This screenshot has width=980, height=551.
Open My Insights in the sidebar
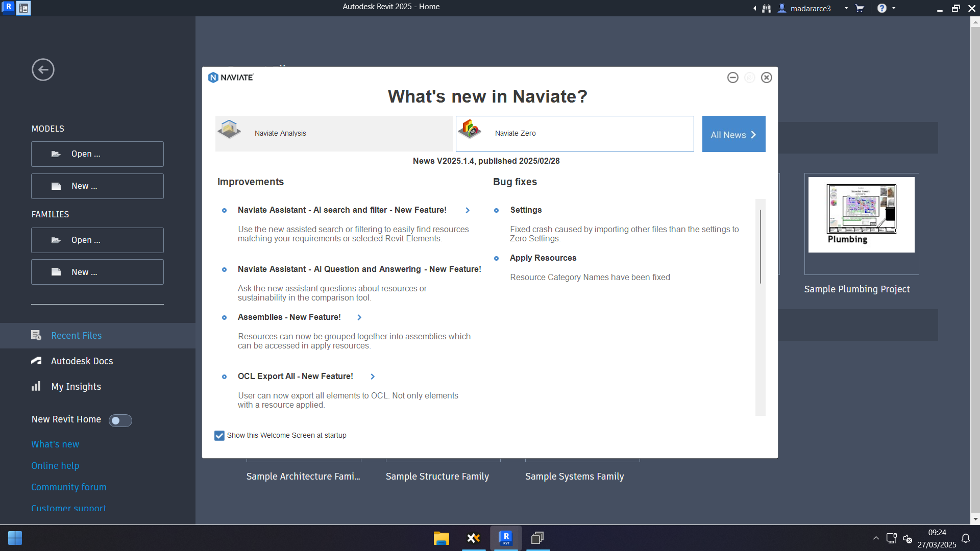[x=97, y=387]
